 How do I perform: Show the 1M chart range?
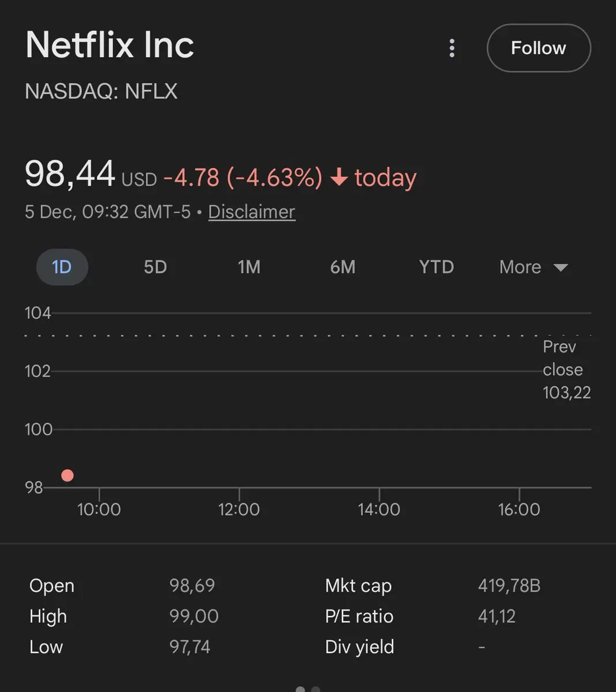coord(249,267)
